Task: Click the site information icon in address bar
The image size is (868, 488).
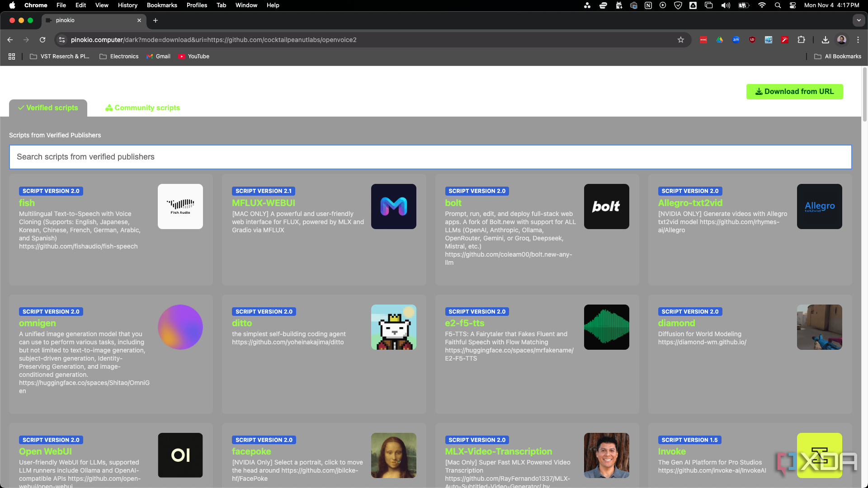Action: (62, 40)
